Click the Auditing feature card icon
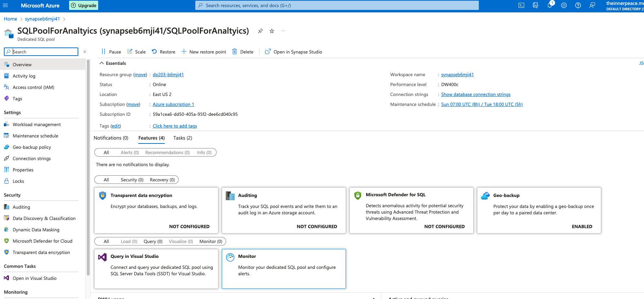The height and width of the screenshot is (299, 644). [230, 196]
